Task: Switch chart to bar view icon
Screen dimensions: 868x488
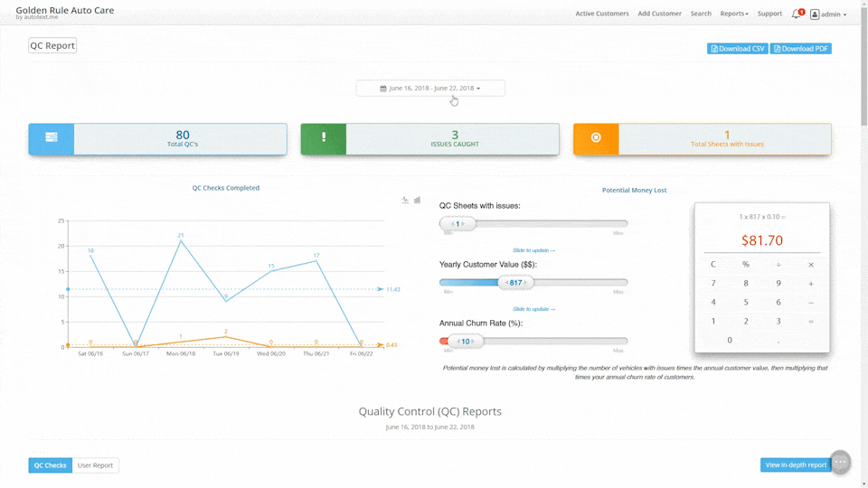Action: click(418, 201)
